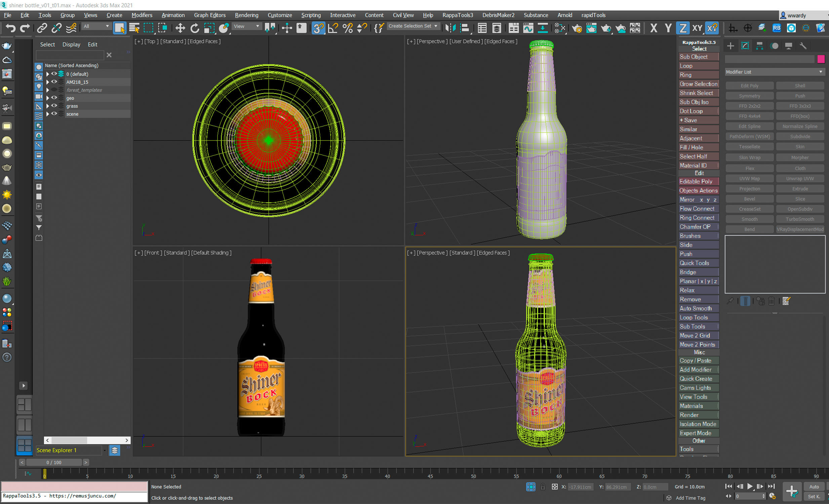Play the animation

coord(750,487)
